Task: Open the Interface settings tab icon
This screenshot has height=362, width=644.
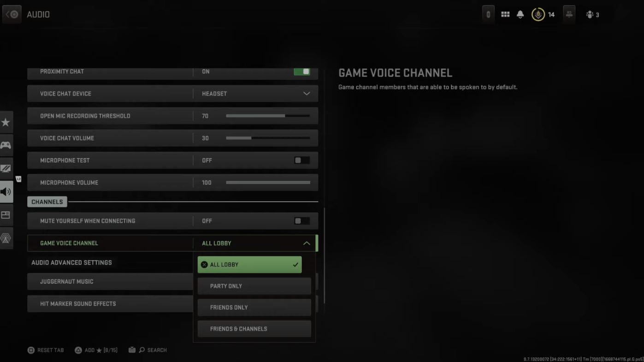Action: tap(6, 215)
